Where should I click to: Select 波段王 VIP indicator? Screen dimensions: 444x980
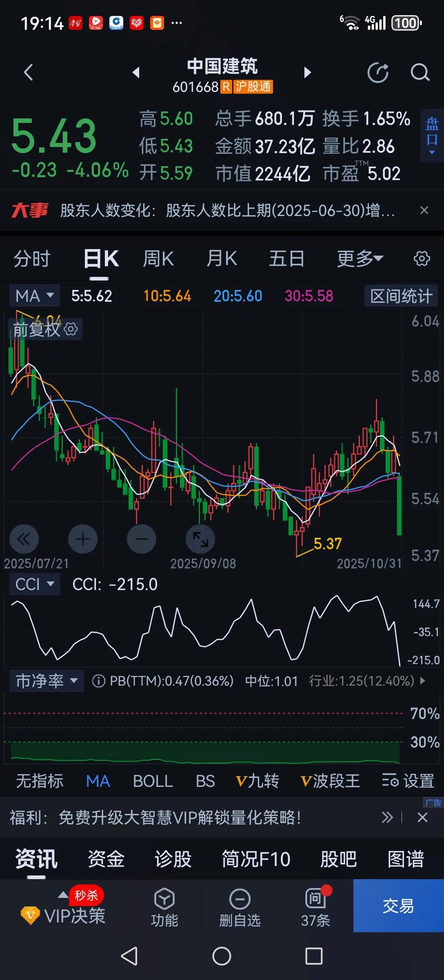tap(330, 781)
